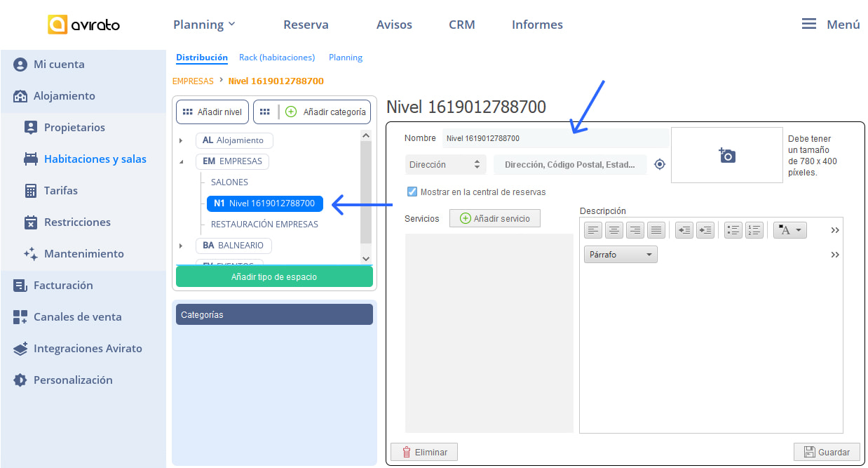Click the Añadir nivel button
868x468 pixels.
coord(212,112)
